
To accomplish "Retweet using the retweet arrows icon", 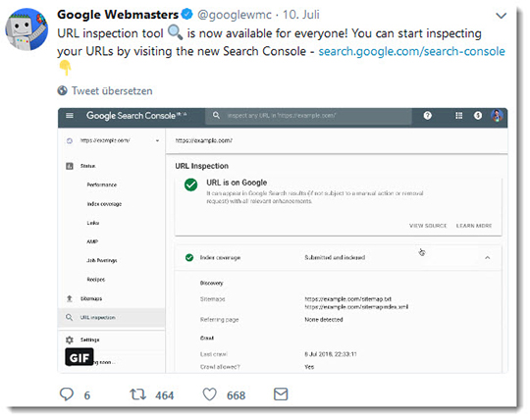I will pyautogui.click(x=138, y=394).
